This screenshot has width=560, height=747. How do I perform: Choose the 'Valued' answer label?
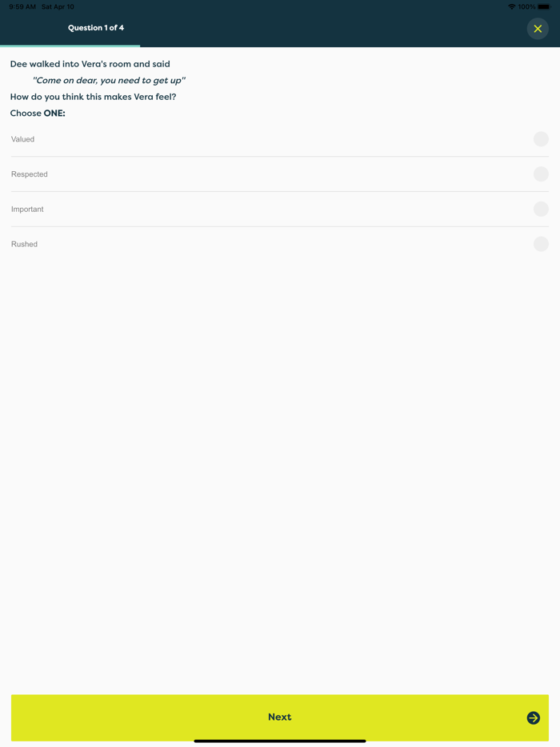(23, 139)
